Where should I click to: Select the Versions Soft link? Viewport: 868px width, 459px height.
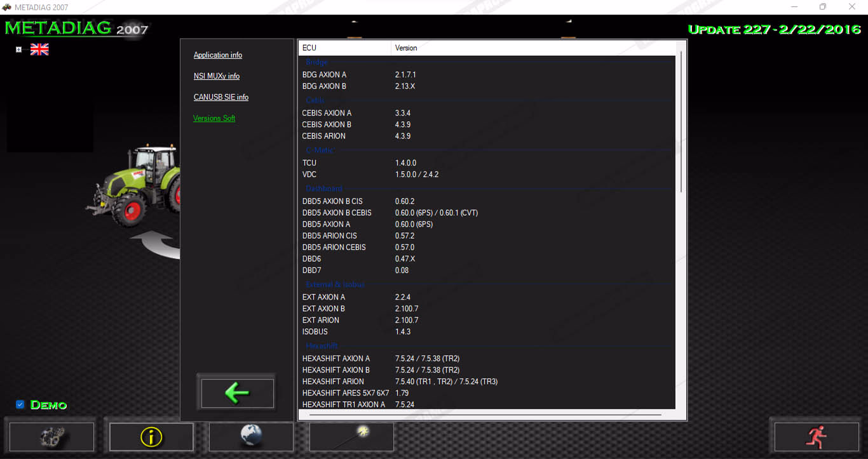(x=214, y=118)
